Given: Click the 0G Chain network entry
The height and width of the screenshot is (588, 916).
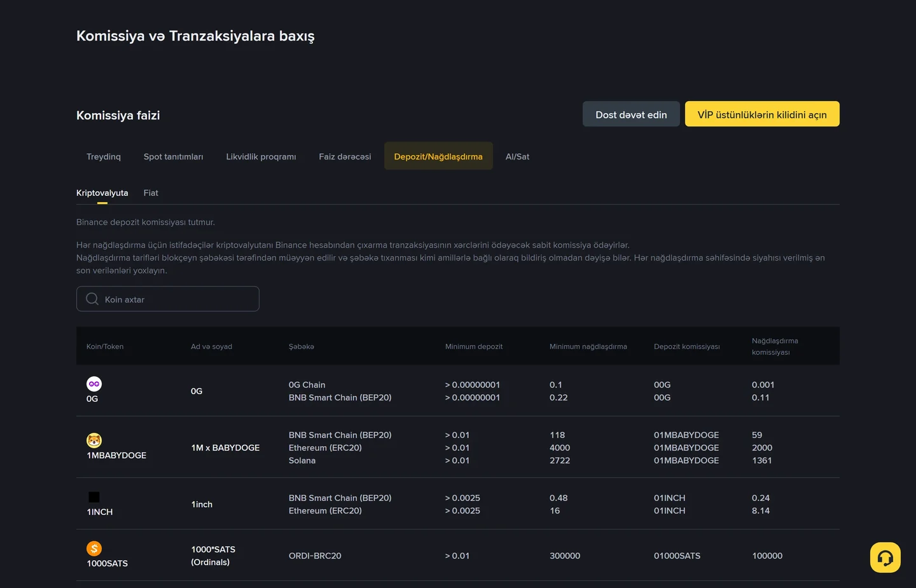Looking at the screenshot, I should pos(307,385).
